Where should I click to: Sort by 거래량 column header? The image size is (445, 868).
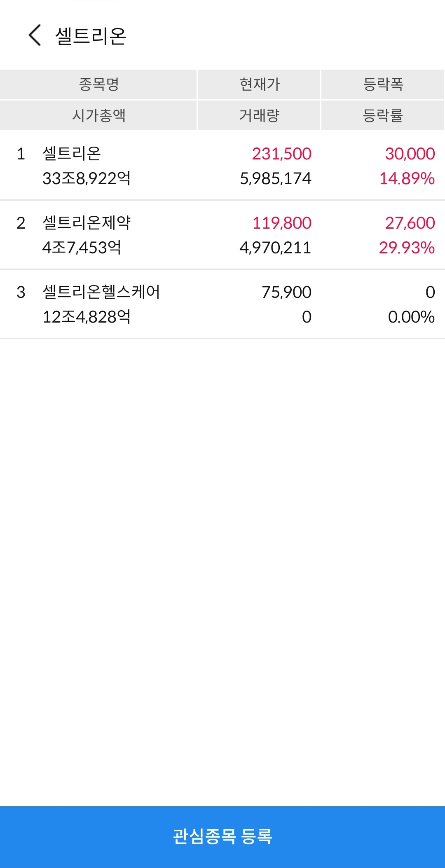pyautogui.click(x=259, y=115)
